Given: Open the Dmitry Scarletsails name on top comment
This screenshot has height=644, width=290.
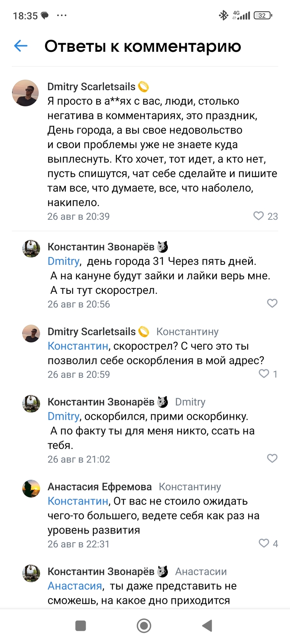Looking at the screenshot, I should [91, 87].
